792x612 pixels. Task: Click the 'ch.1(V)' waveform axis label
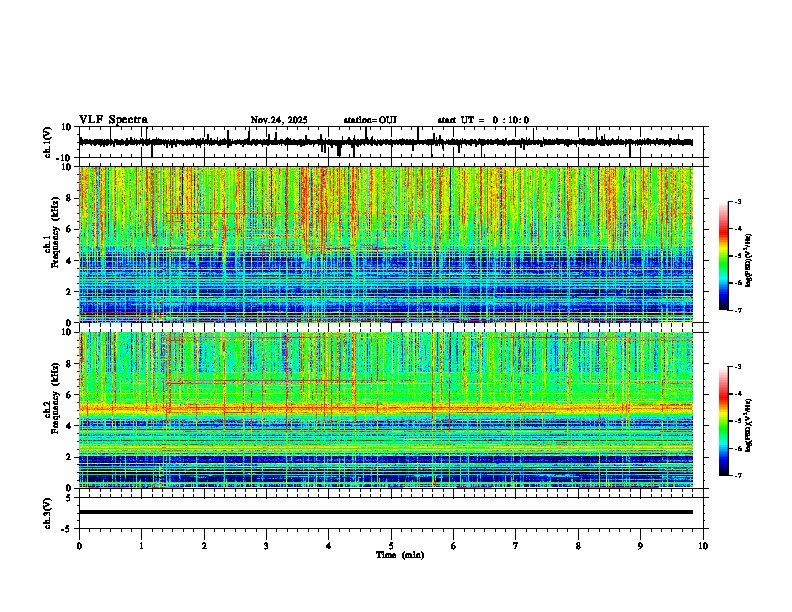48,142
